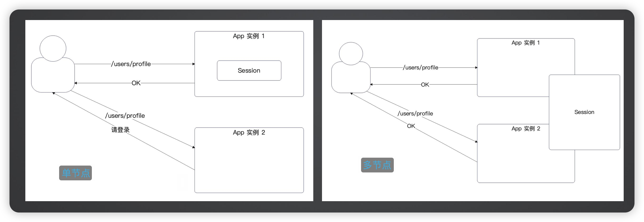The height and width of the screenshot is (222, 644).
Task: Select the horizontal /users/profile label in the left diagram
Action: coord(131,64)
